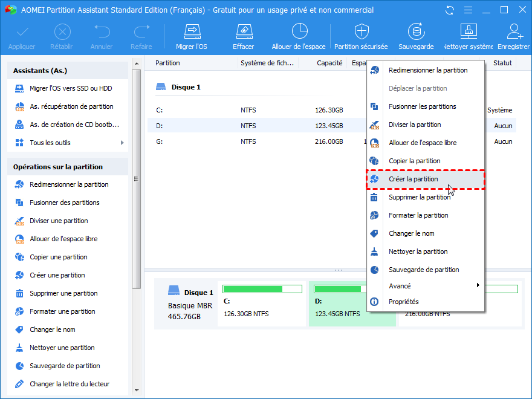Click the Capacité column header
Viewport: 532px width, 399px height.
(329, 63)
